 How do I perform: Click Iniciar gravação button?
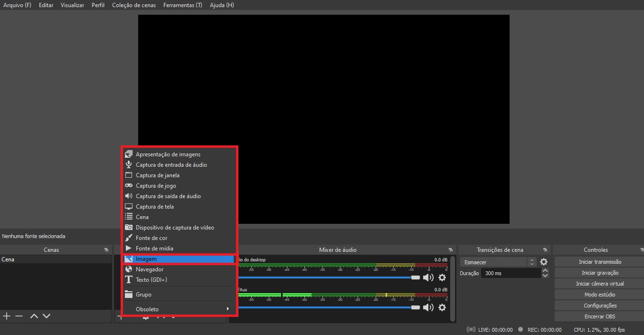click(x=599, y=273)
